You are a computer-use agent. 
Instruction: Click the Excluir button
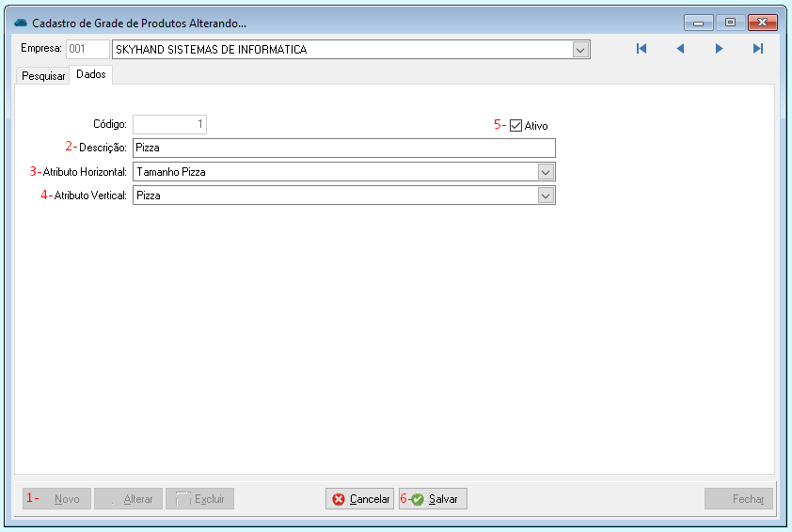point(200,499)
